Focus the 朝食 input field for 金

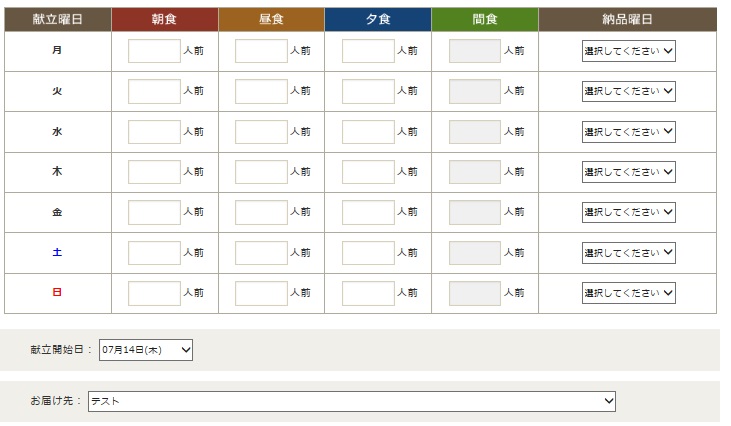click(154, 212)
